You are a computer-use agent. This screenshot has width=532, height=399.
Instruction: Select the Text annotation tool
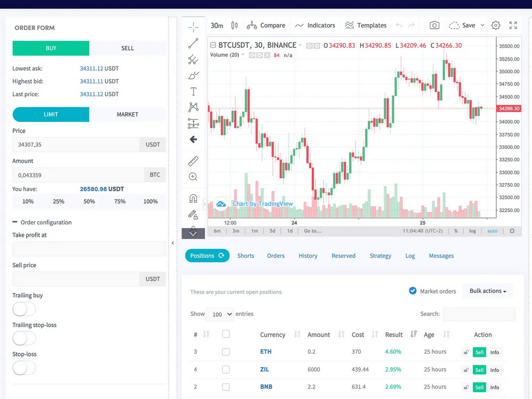click(194, 92)
